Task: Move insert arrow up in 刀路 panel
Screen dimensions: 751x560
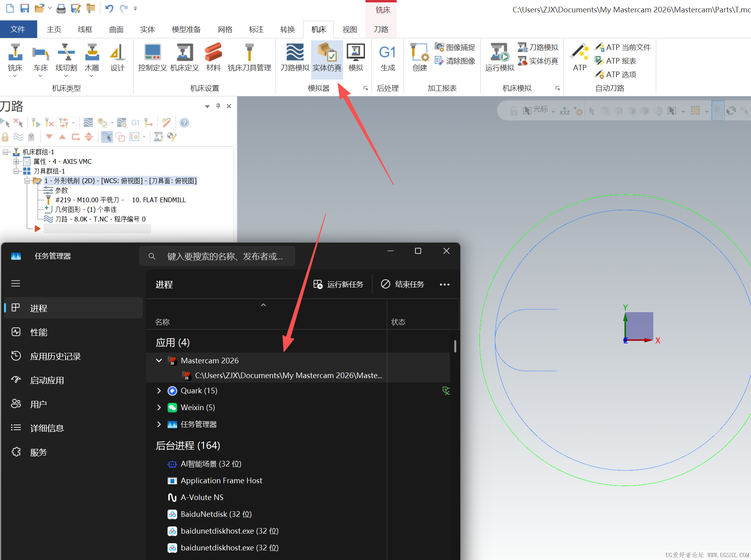Action: (x=62, y=137)
